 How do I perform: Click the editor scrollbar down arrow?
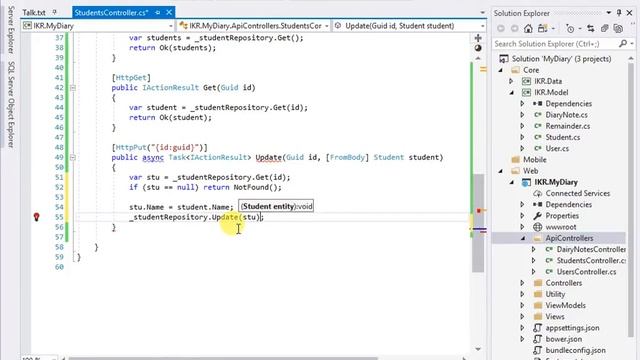coord(478,349)
